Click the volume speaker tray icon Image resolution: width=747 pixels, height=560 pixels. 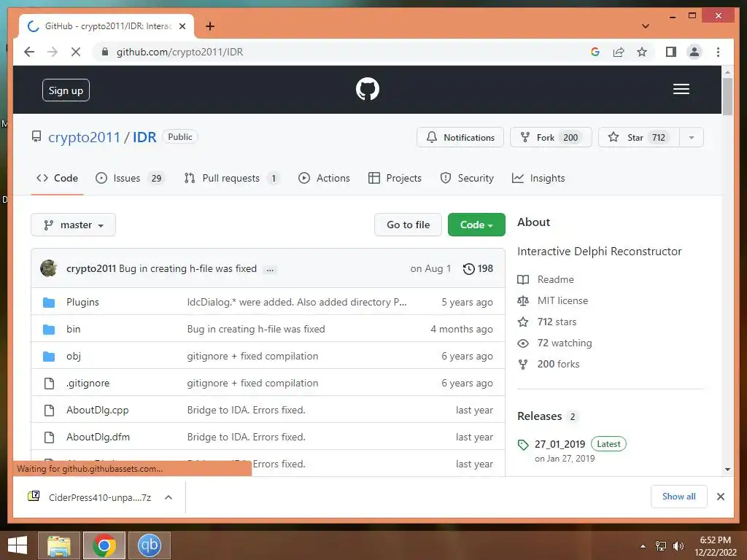point(678,545)
